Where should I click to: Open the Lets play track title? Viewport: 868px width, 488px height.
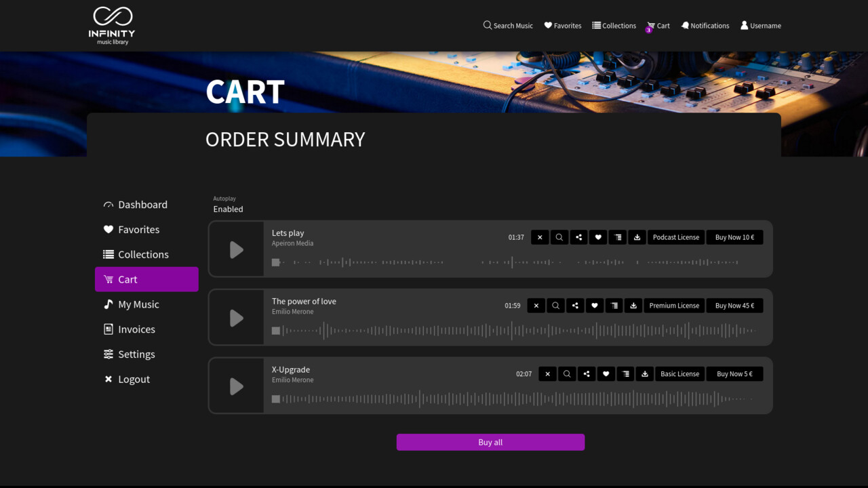point(288,233)
